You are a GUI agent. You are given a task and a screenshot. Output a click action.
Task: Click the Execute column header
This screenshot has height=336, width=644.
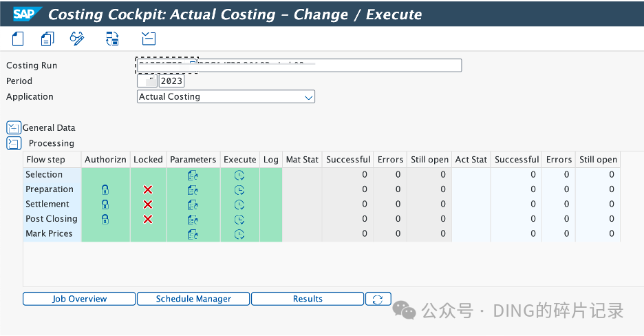[x=240, y=159]
